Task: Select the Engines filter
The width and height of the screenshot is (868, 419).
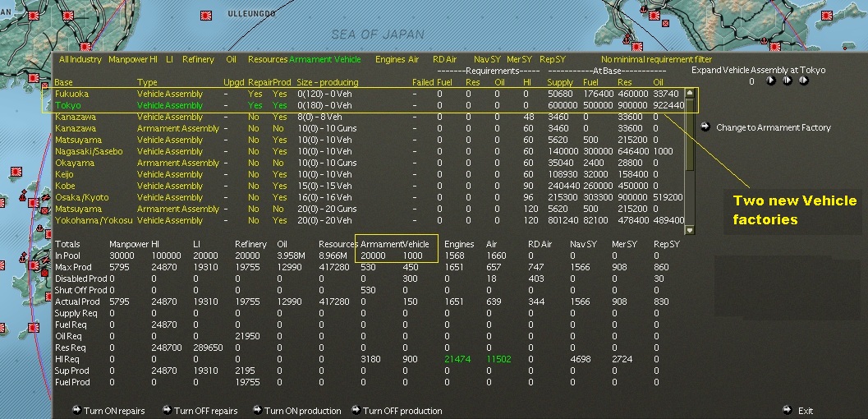Action: click(390, 59)
